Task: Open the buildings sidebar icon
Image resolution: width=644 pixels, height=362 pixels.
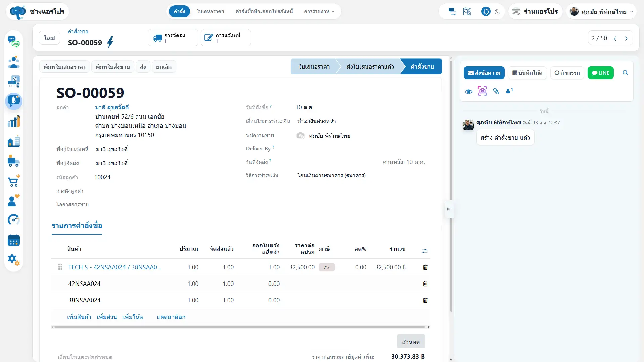Action: click(x=13, y=141)
